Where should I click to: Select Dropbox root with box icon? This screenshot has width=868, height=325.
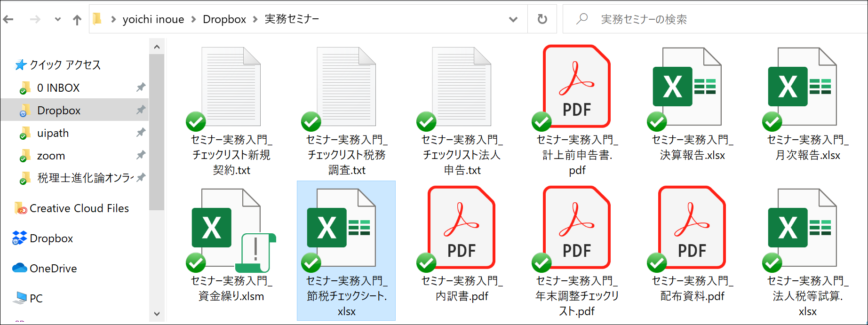[x=51, y=238]
